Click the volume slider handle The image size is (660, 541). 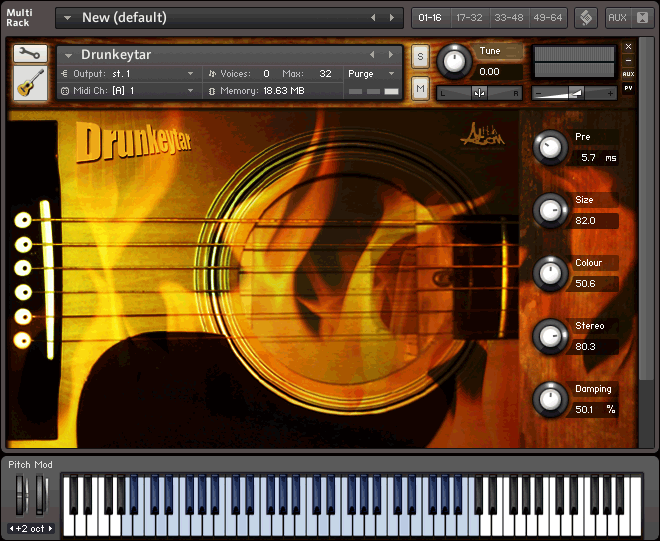coord(575,93)
